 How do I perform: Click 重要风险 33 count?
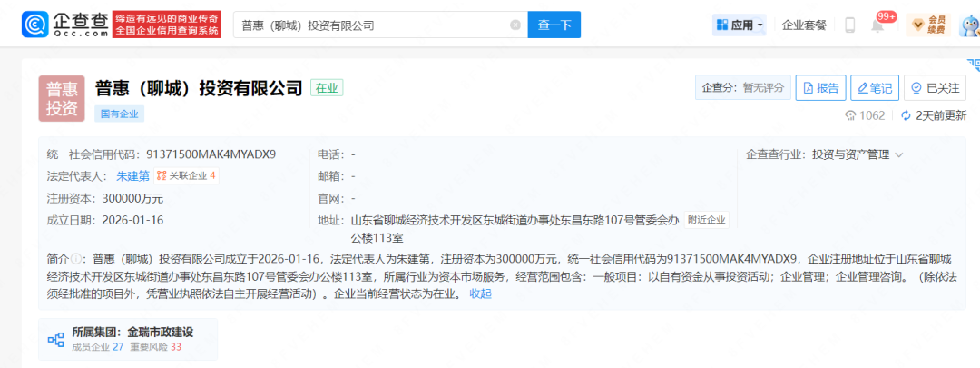point(156,347)
